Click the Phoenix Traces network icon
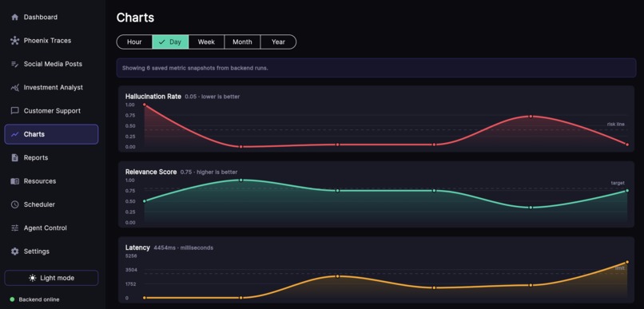Viewport: 644px width, 309px height. 15,41
